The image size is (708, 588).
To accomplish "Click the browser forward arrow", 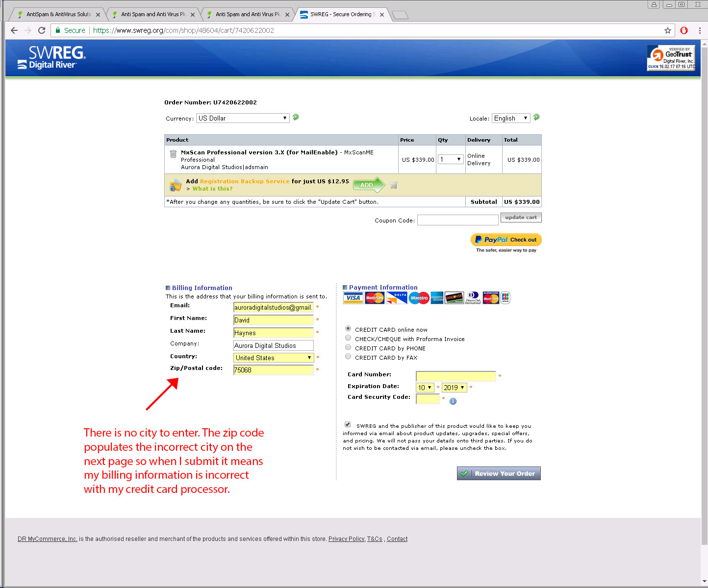I will point(28,30).
